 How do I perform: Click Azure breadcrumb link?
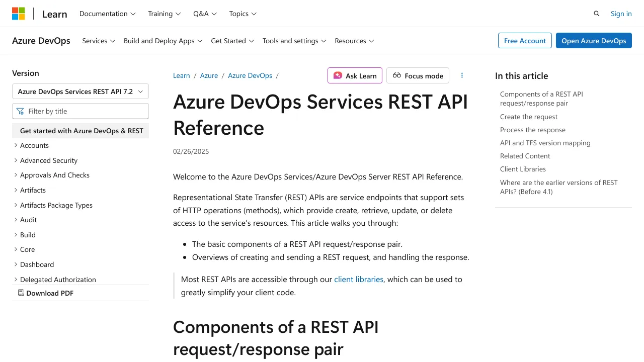click(x=209, y=75)
